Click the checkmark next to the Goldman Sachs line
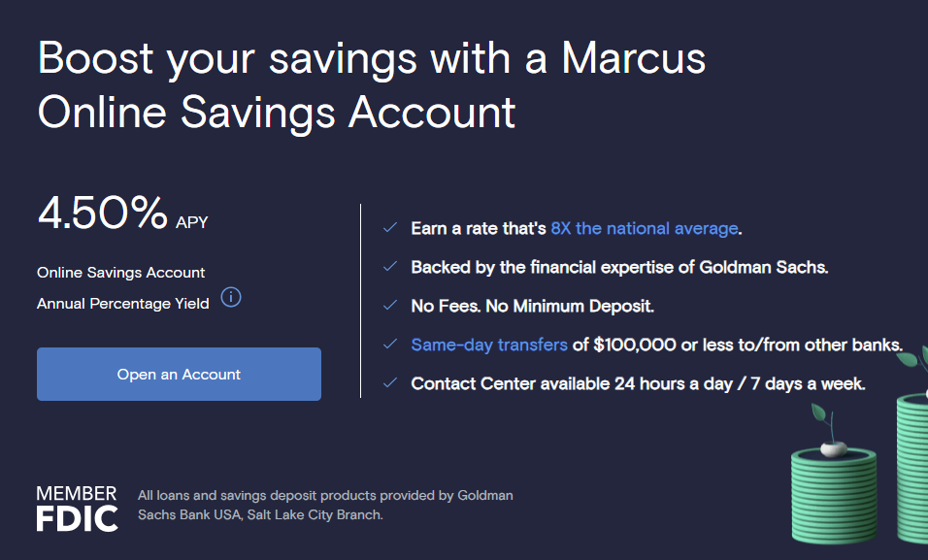The width and height of the screenshot is (928, 560). pyautogui.click(x=389, y=267)
